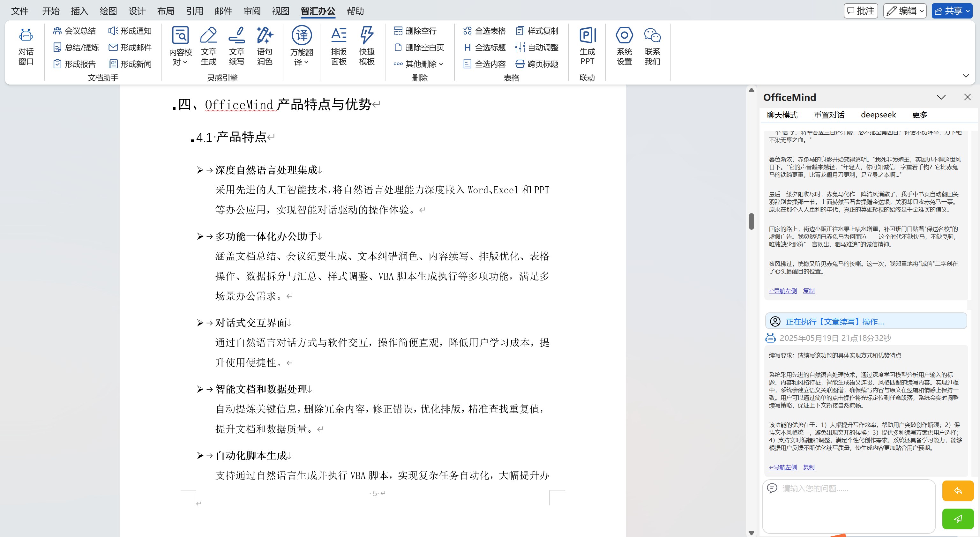Click 自动调整 auto adjust button

tap(537, 48)
